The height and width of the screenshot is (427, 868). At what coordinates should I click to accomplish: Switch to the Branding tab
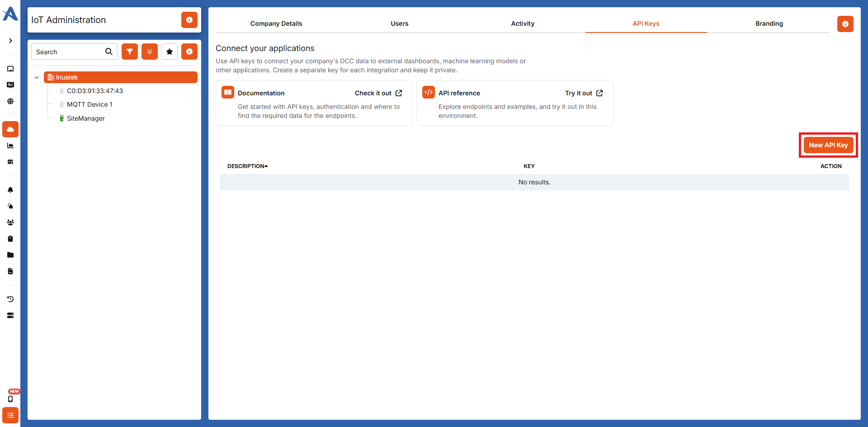click(x=769, y=23)
